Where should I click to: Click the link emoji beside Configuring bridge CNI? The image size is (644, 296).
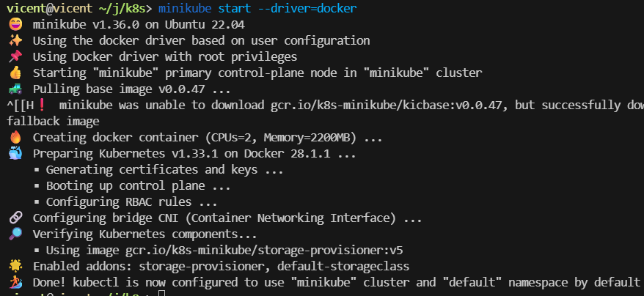pos(15,218)
